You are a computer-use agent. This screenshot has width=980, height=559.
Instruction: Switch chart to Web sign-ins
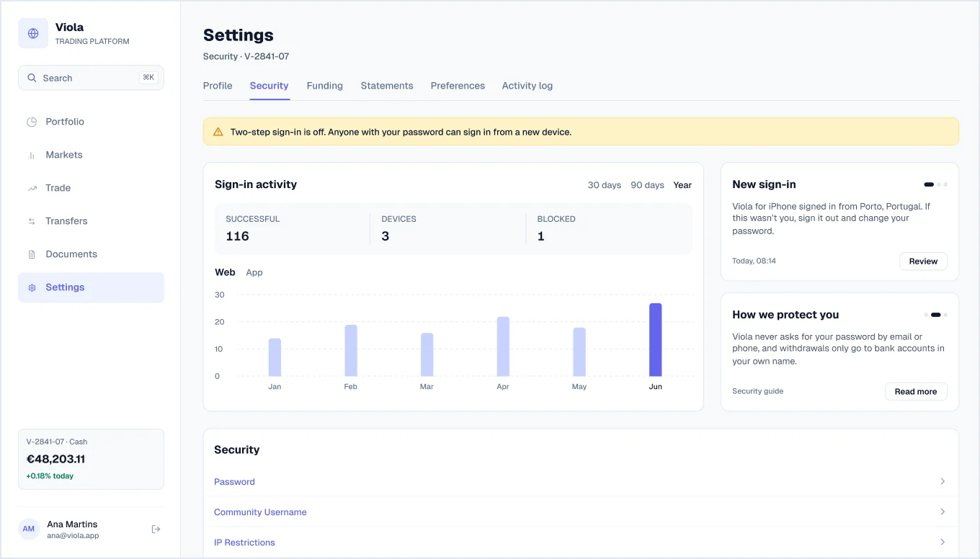point(225,272)
